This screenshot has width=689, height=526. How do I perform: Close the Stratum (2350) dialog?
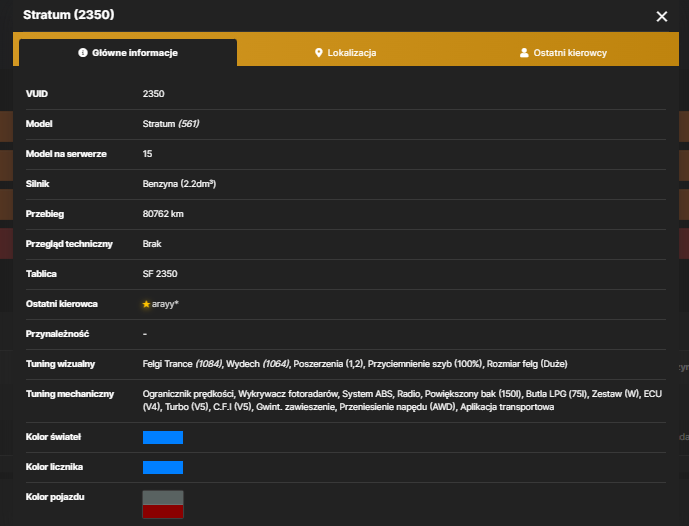(661, 17)
